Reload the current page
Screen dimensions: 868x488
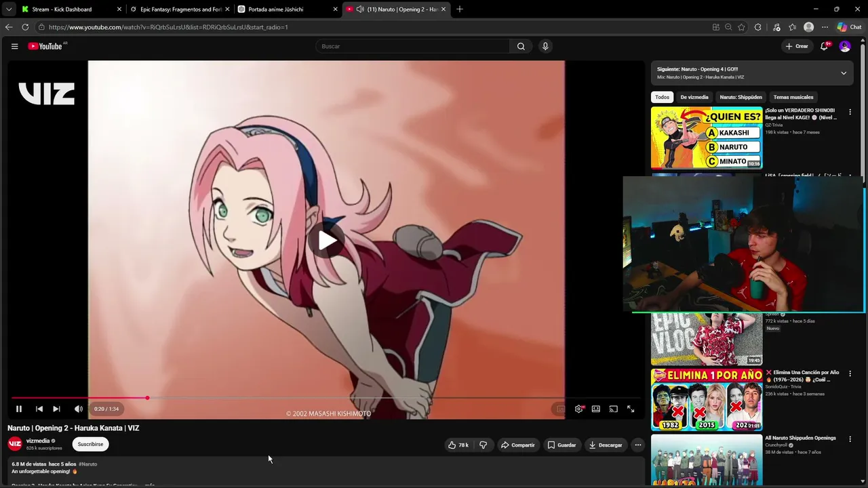pos(25,27)
